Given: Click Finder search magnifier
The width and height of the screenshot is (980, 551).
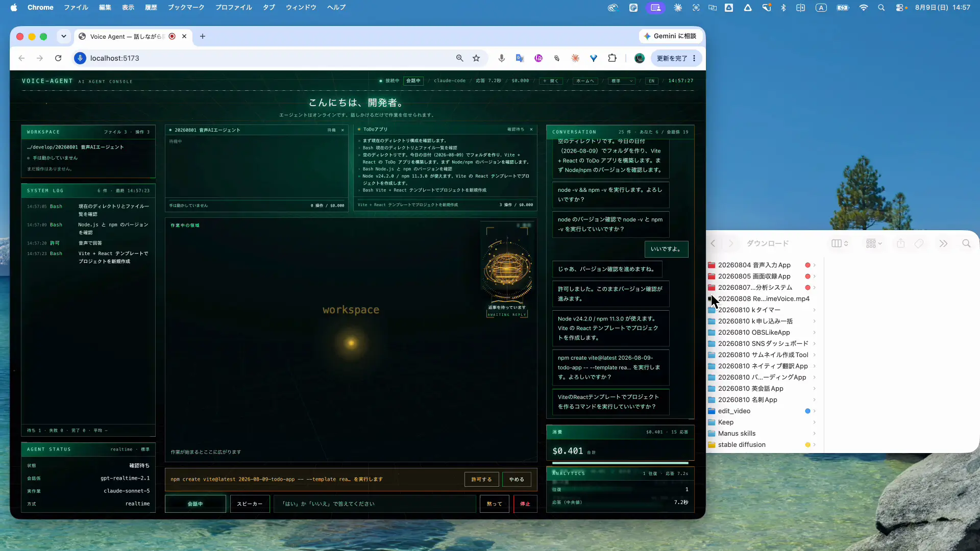Looking at the screenshot, I should click(966, 243).
